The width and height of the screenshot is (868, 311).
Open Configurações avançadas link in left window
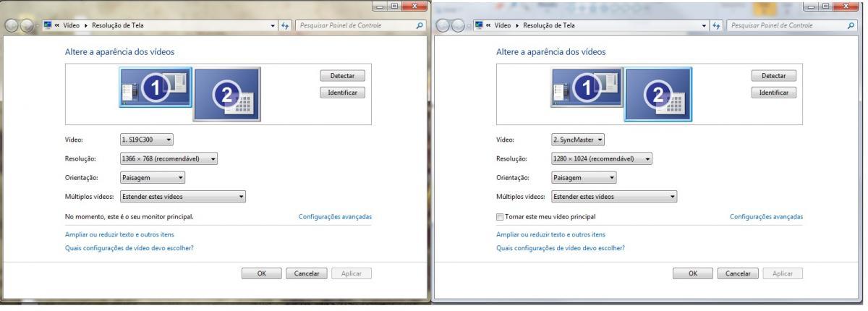point(336,217)
